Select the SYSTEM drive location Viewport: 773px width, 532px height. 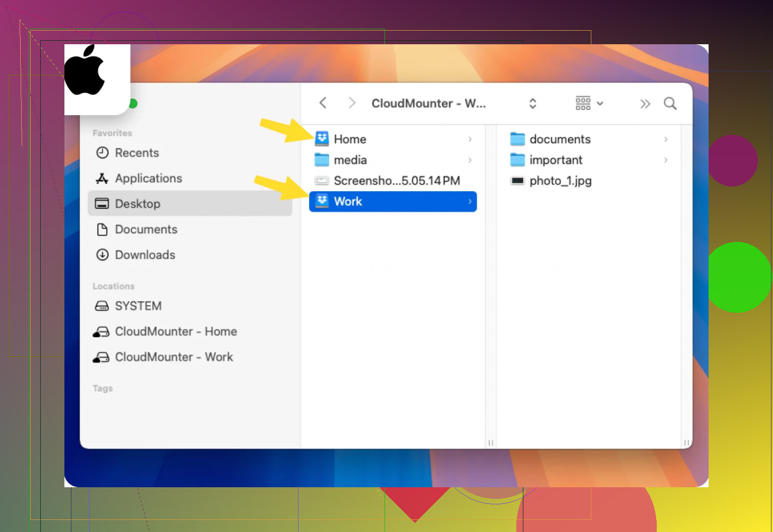pos(138,306)
